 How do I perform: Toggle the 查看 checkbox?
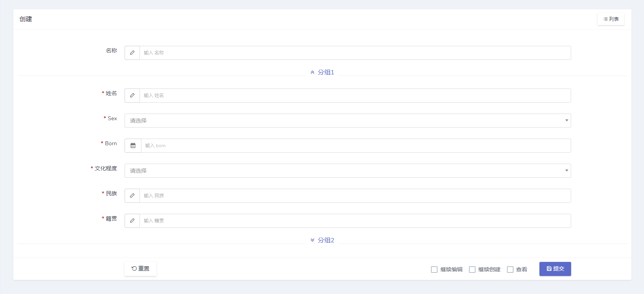click(510, 269)
